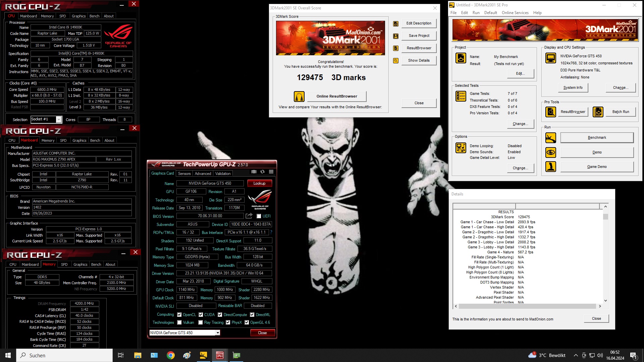The width and height of the screenshot is (644, 362).
Task: Click the Benchmark run icon
Action: [x=551, y=138]
